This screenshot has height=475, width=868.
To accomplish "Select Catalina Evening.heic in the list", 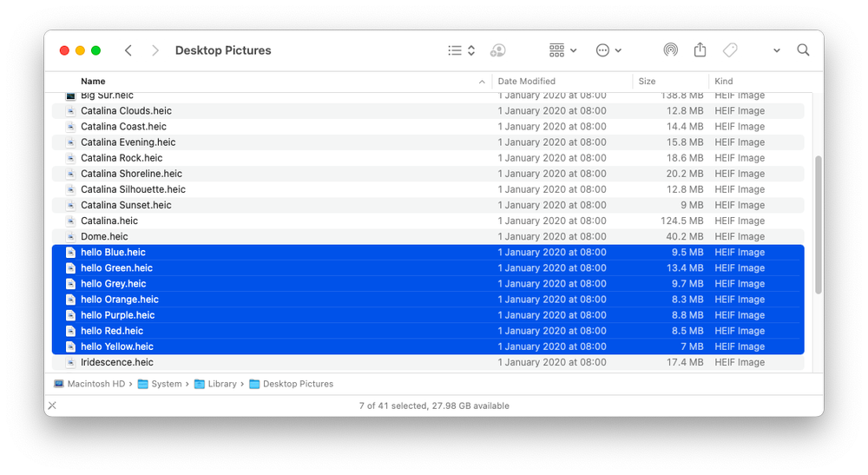I will [428, 142].
